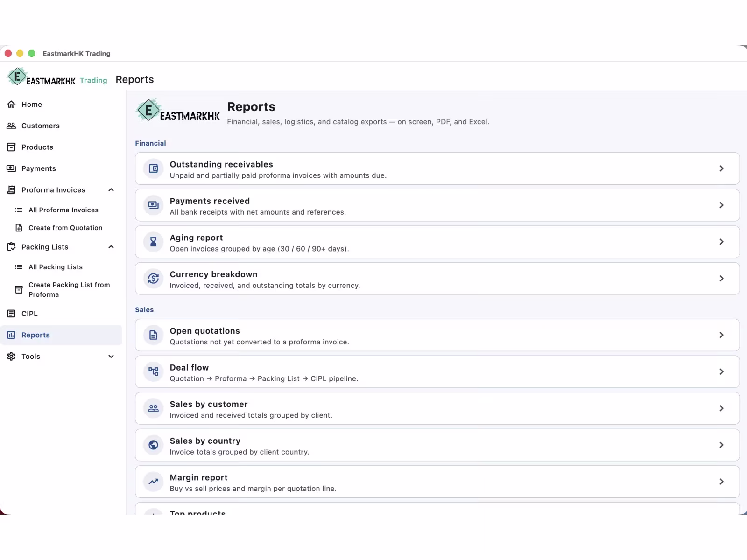The width and height of the screenshot is (747, 560).
Task: Click the Margin report trend line icon
Action: 153,482
